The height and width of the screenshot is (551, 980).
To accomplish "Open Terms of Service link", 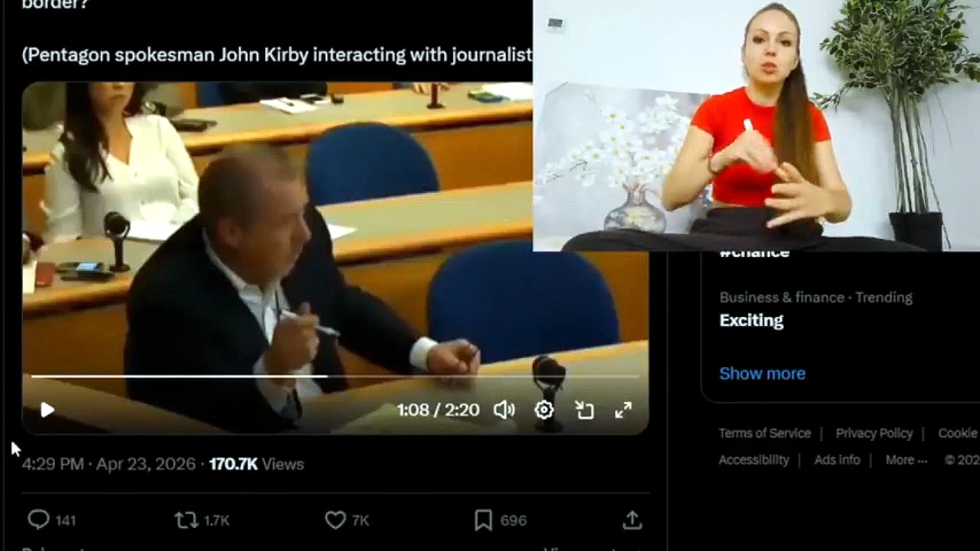I will coord(764,433).
